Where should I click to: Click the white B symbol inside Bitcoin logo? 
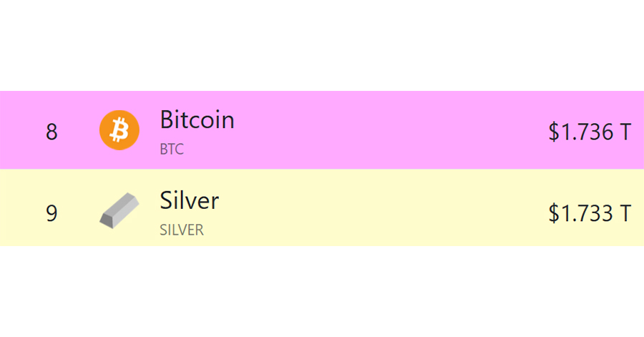[x=119, y=130]
